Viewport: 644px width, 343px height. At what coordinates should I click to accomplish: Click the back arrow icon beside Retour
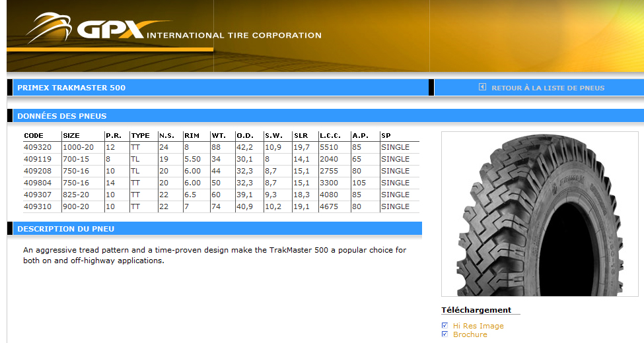[x=482, y=87]
